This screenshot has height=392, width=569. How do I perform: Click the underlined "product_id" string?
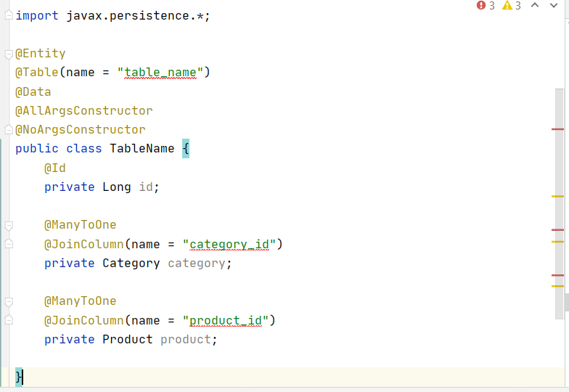[225, 321]
